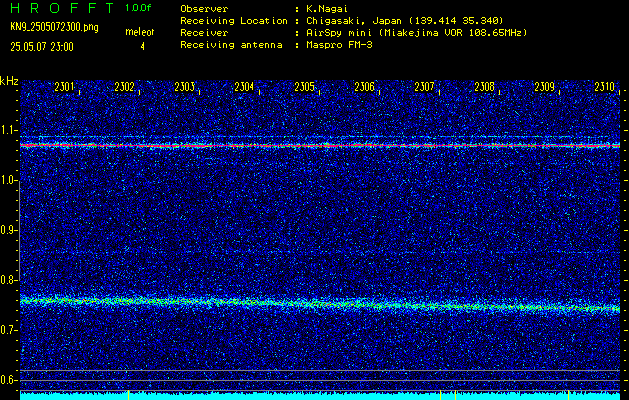This screenshot has height=400, width=629.
Task: Pick the 2307 time marker
Action: click(x=424, y=87)
